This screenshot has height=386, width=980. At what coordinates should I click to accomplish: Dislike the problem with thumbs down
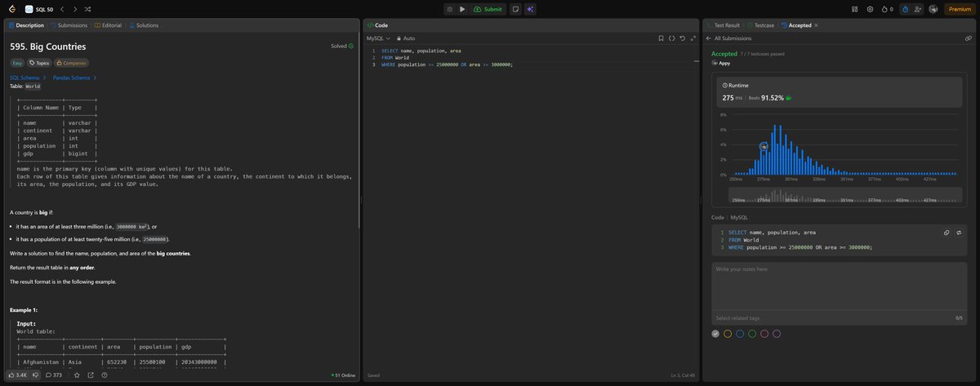point(35,375)
